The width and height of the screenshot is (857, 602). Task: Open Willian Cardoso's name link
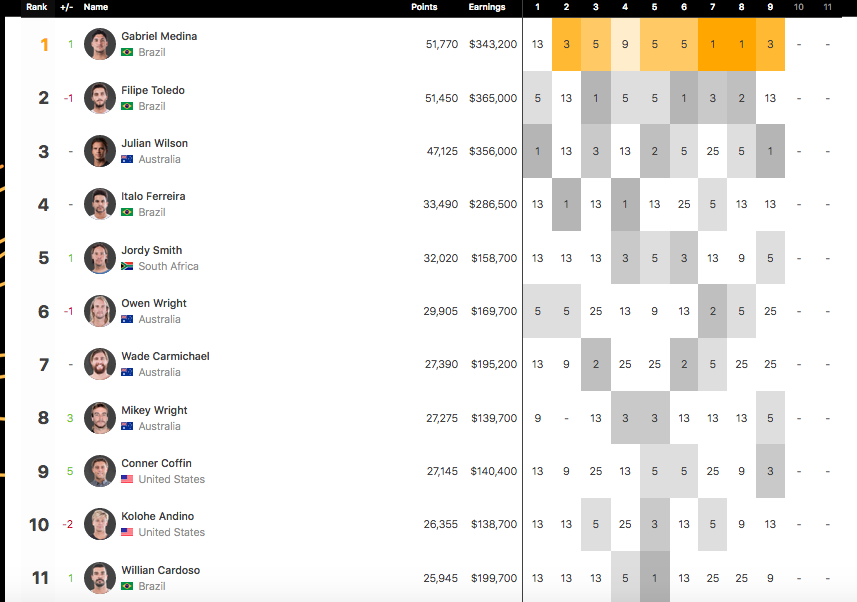pyautogui.click(x=160, y=570)
